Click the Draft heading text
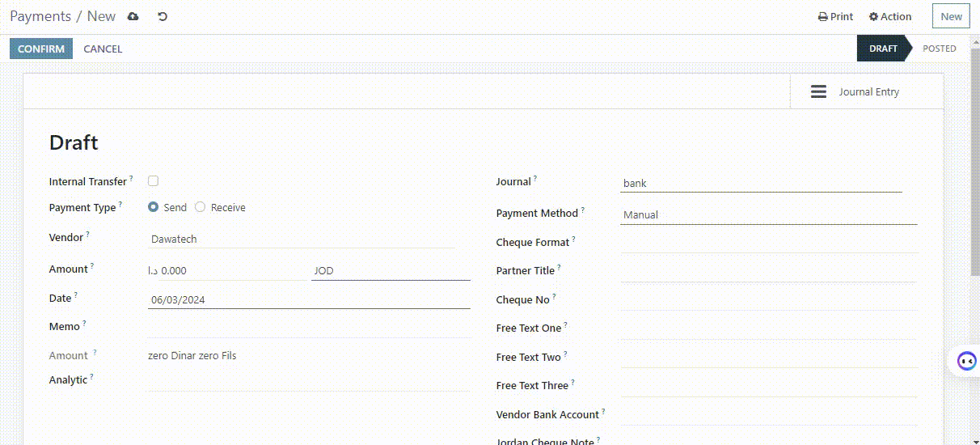980x445 pixels. (74, 143)
